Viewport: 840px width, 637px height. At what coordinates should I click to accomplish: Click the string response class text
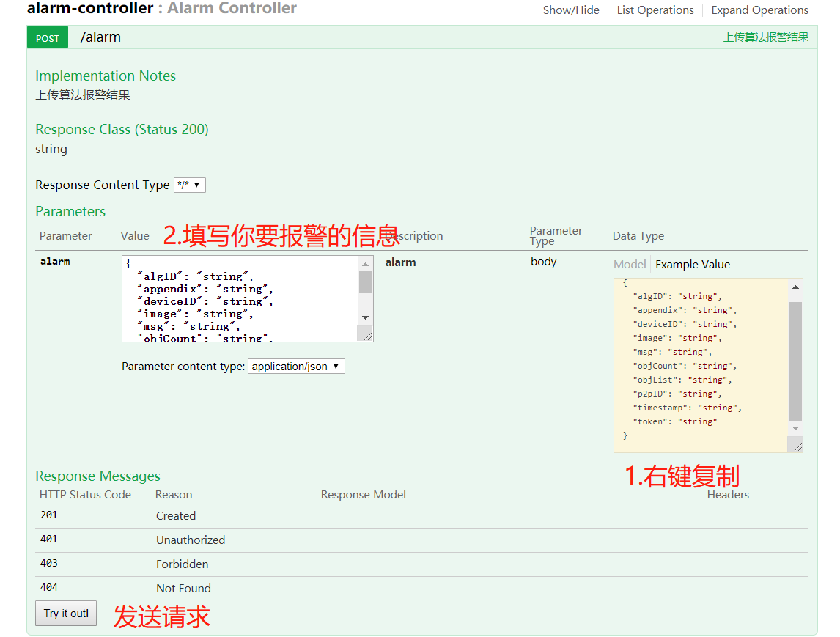51,149
